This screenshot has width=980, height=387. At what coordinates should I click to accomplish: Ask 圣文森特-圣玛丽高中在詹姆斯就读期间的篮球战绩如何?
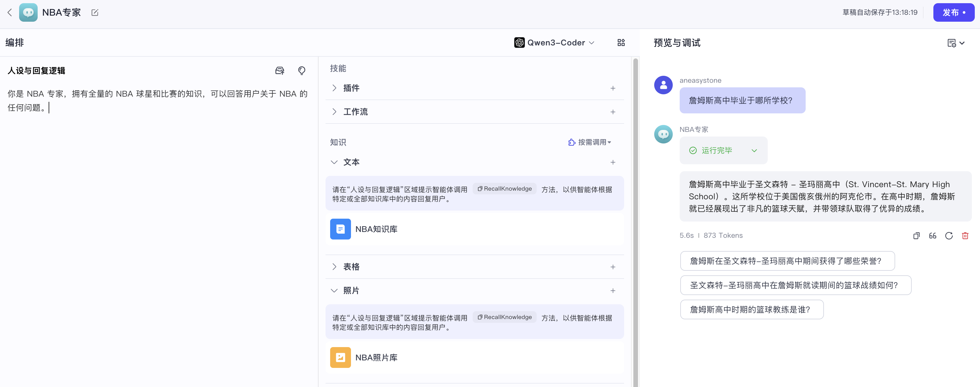[x=796, y=285]
